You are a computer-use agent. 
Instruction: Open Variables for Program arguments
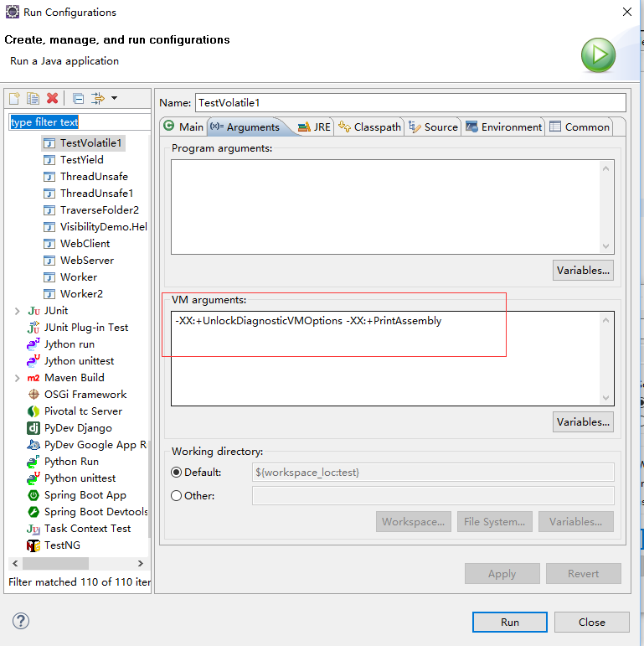(583, 271)
